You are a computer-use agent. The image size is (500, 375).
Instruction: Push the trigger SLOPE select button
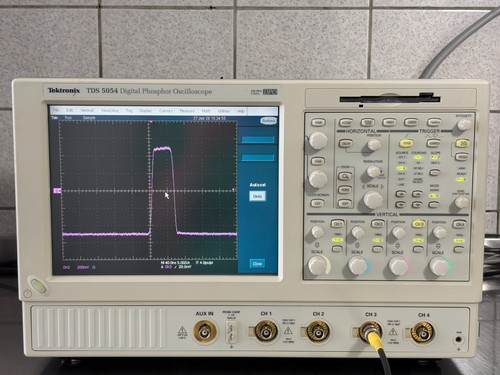(x=434, y=173)
